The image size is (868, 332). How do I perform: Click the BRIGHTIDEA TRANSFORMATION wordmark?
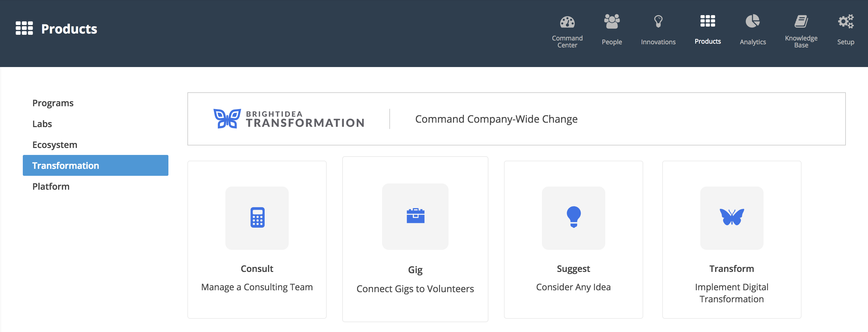pos(305,119)
